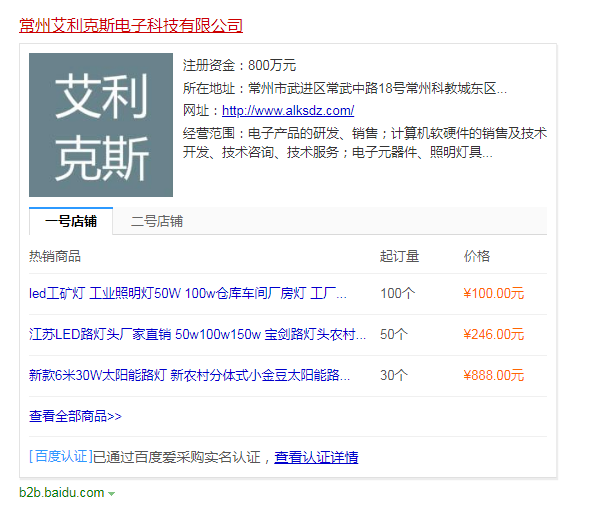Click 查看全部商品>> link

coord(75,416)
